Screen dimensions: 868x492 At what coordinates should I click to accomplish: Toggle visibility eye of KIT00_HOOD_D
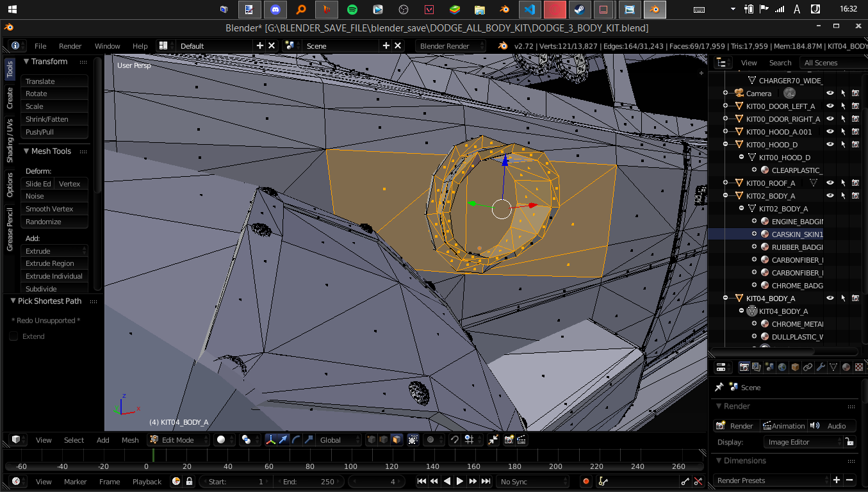(x=830, y=145)
